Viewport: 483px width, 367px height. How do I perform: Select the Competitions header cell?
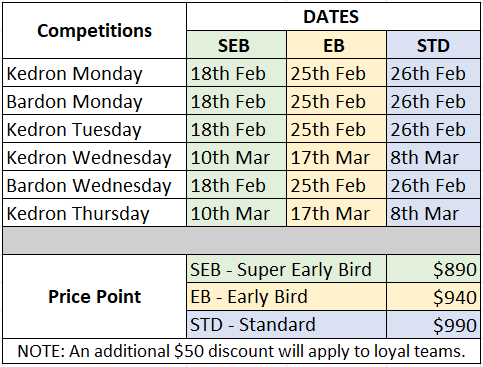pyautogui.click(x=95, y=31)
